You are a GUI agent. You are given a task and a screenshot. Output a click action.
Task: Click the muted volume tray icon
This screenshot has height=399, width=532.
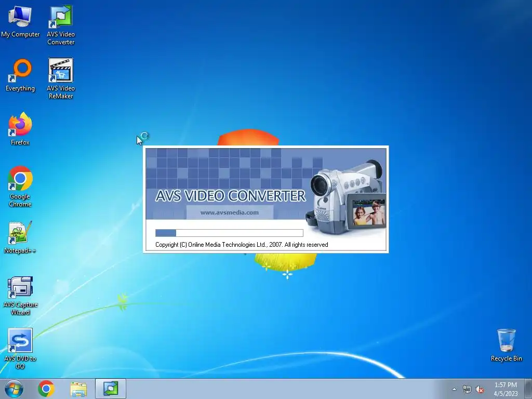point(480,389)
